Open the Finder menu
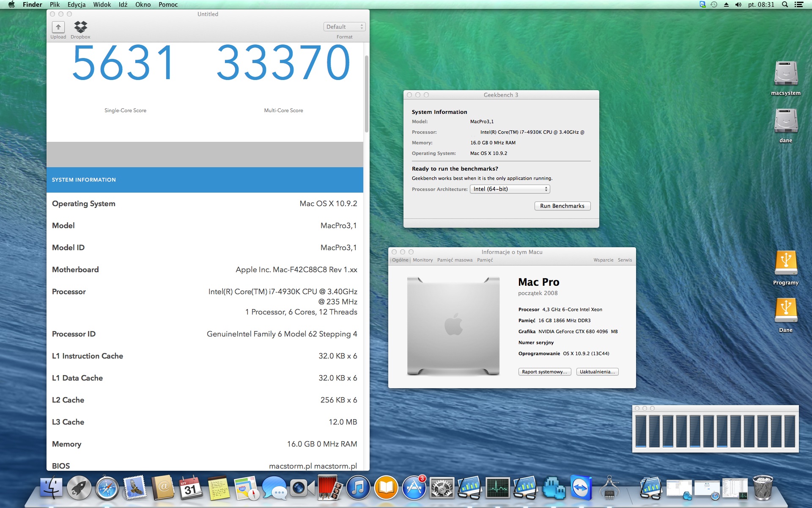 coord(32,5)
